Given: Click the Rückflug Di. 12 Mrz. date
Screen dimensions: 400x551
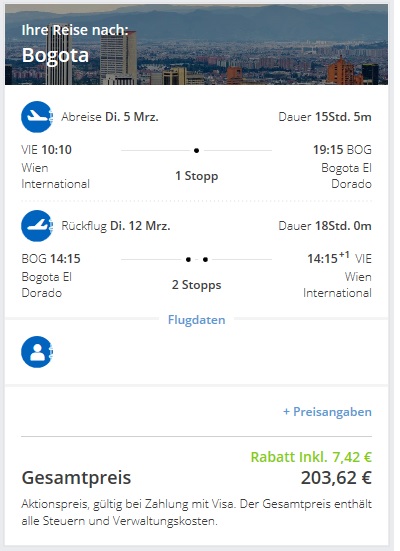Looking at the screenshot, I should click(116, 226).
